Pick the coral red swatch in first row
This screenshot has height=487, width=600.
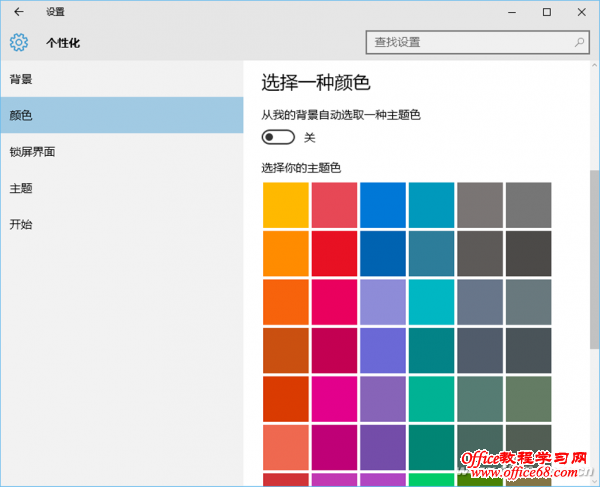(x=334, y=205)
